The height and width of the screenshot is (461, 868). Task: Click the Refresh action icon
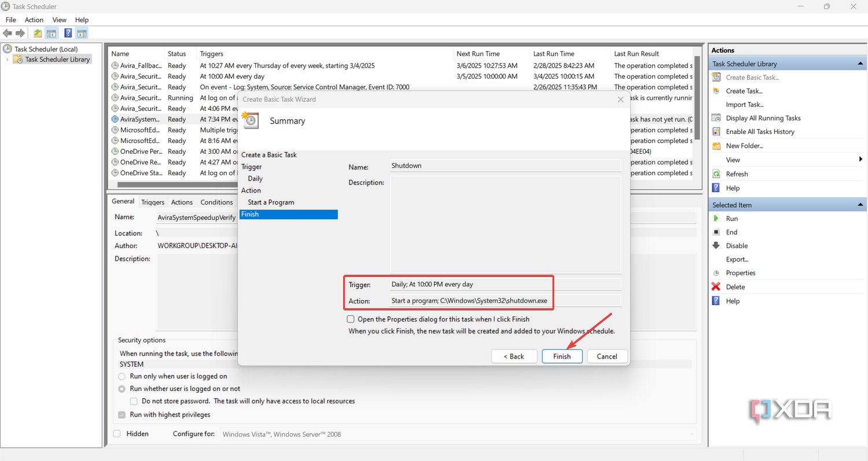[716, 174]
